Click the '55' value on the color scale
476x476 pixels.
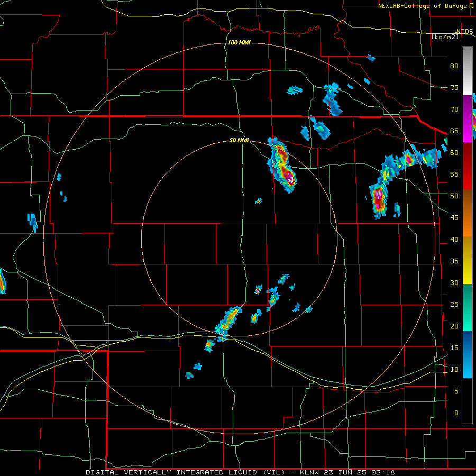pyautogui.click(x=454, y=174)
